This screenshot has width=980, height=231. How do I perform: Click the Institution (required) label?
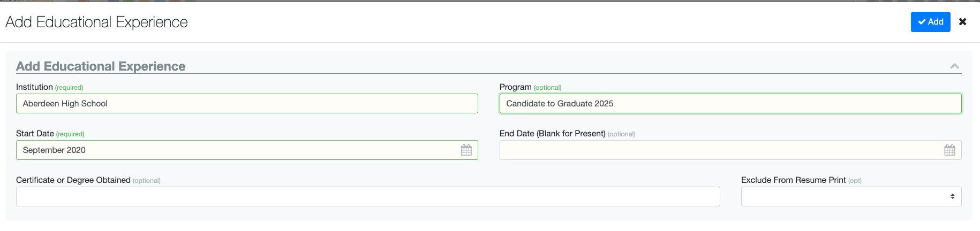click(x=50, y=87)
